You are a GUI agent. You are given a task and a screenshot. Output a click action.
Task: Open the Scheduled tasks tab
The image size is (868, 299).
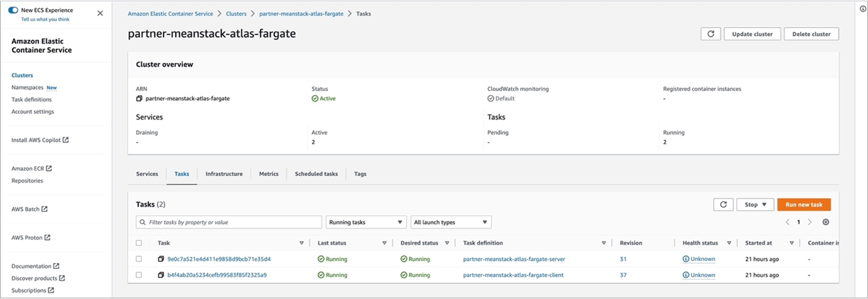tap(316, 174)
